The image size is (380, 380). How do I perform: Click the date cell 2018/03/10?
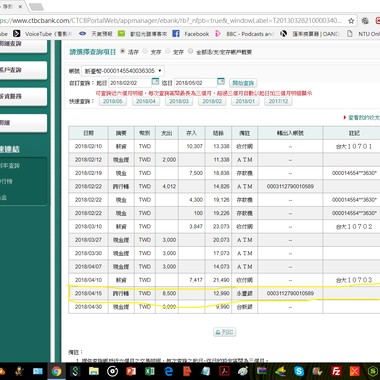point(88,227)
